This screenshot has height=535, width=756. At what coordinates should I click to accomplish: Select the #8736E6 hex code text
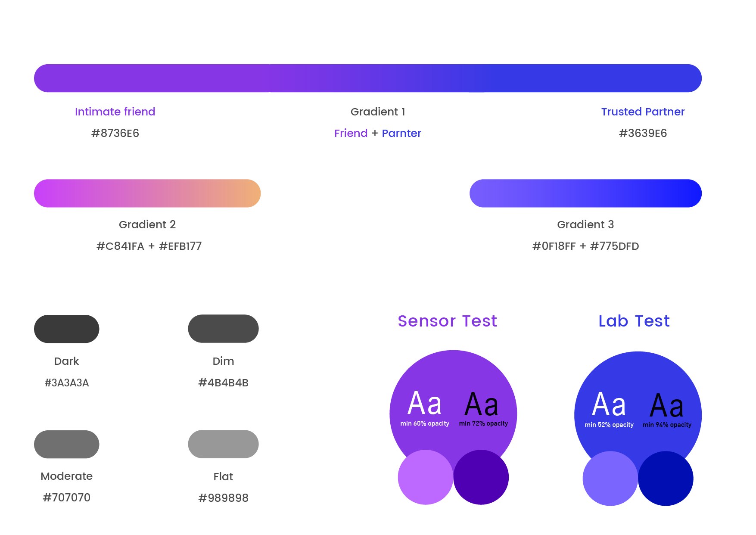115,133
